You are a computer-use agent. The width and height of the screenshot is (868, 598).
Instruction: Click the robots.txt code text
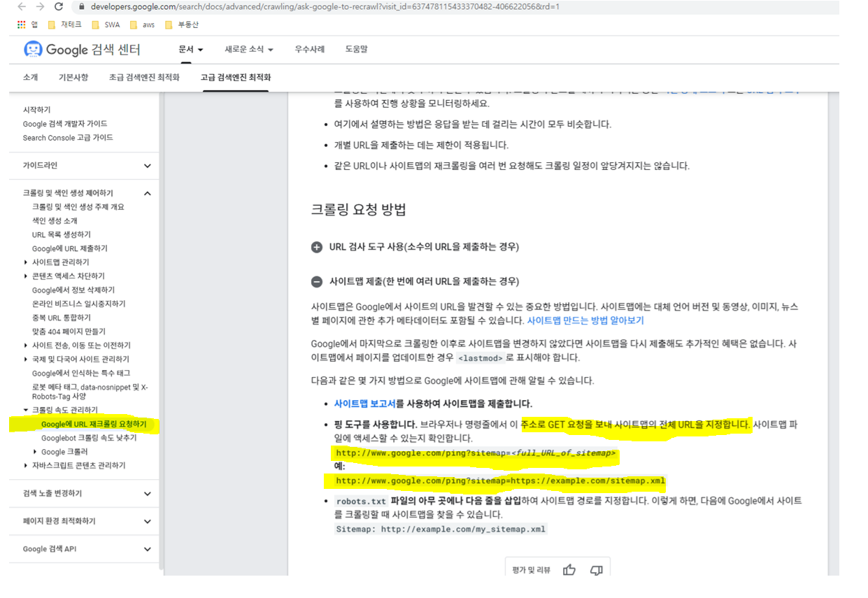click(x=361, y=501)
